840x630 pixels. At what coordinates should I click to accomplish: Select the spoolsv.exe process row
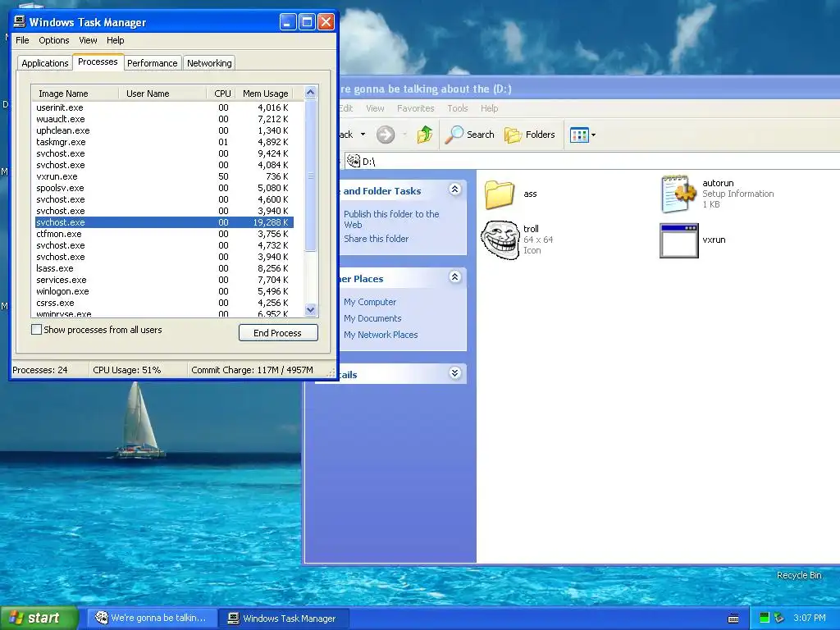[x=164, y=188]
